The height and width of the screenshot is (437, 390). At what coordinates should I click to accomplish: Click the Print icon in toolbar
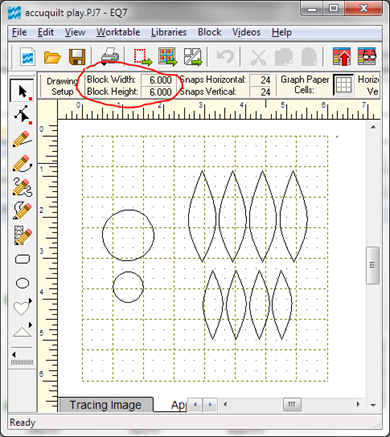(x=110, y=56)
